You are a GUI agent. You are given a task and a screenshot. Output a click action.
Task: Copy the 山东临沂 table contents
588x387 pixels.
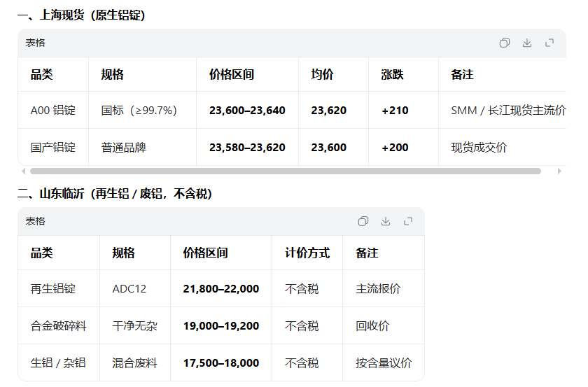click(363, 221)
